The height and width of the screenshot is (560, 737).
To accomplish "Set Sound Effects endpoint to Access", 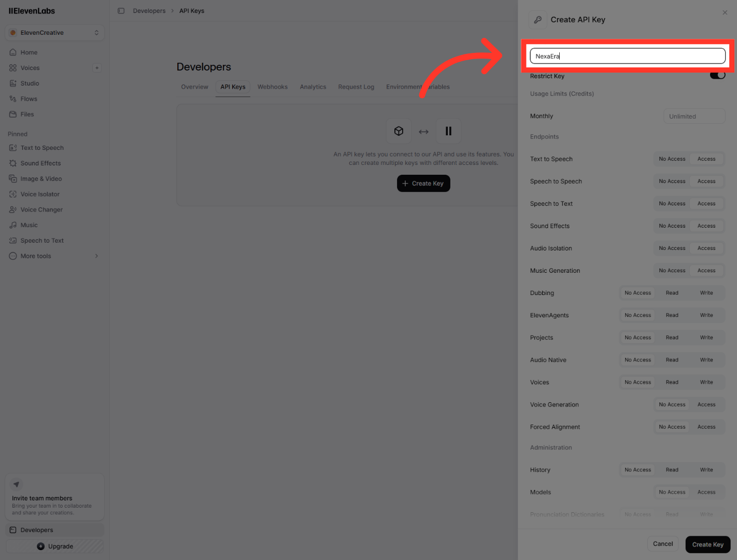I will tap(706, 226).
